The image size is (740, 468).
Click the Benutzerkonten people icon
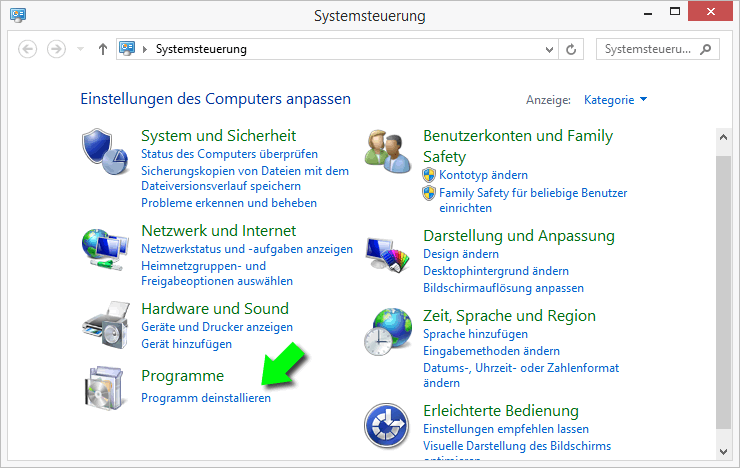(387, 151)
